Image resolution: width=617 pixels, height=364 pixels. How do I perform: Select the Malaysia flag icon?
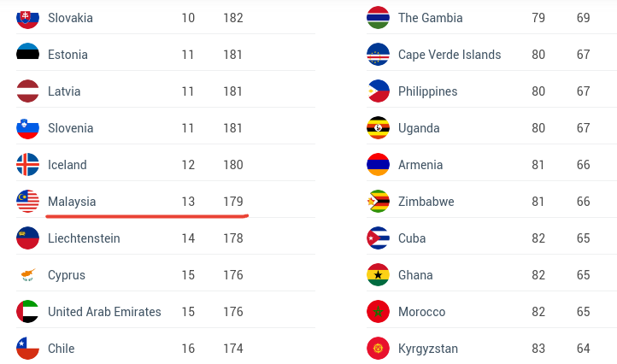click(27, 201)
